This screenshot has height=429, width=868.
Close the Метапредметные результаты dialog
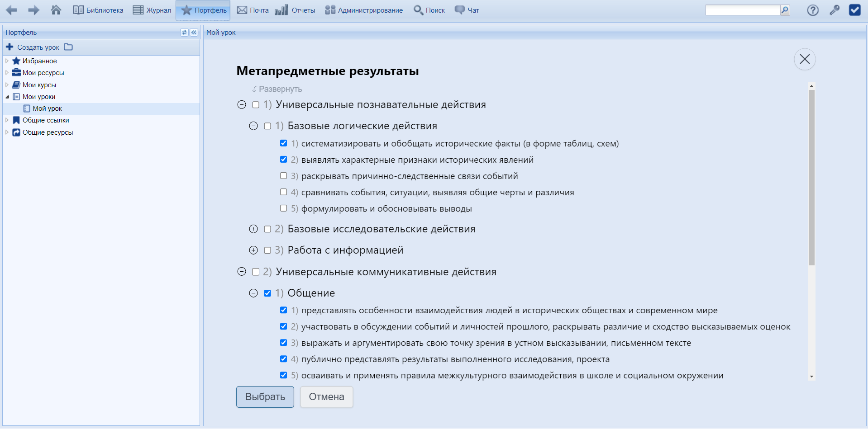pyautogui.click(x=805, y=59)
